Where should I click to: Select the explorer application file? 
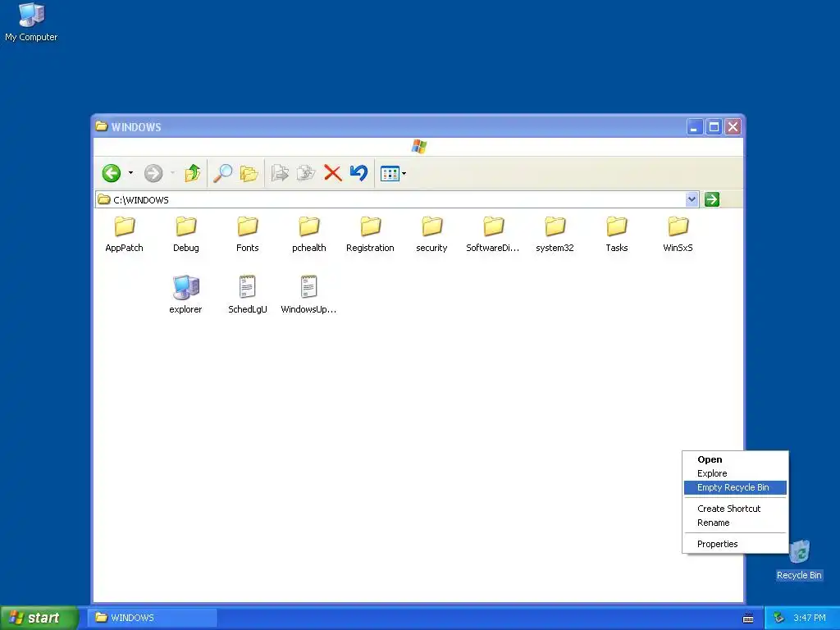click(x=186, y=294)
